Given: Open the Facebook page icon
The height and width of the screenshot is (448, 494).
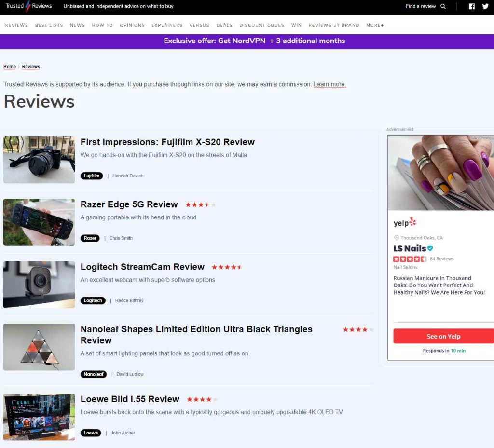Looking at the screenshot, I should tap(472, 6).
